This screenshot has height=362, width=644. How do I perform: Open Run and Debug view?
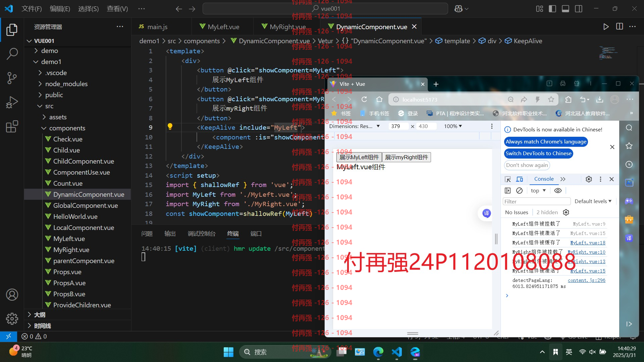point(12,102)
